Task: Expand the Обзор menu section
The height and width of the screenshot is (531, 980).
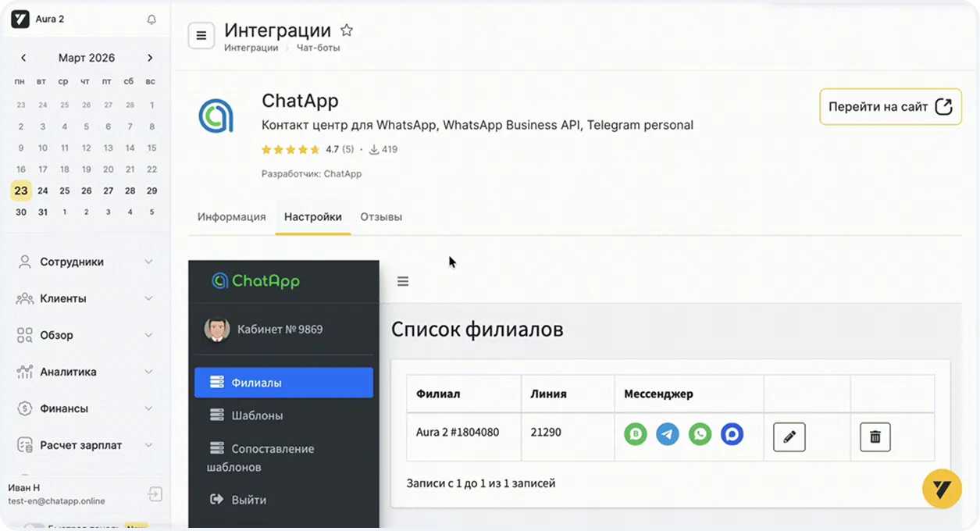Action: 148,335
